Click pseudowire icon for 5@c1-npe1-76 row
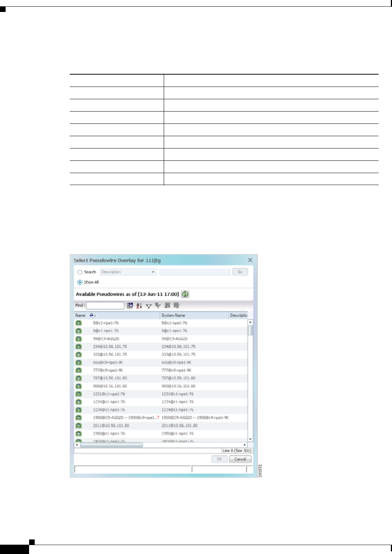Viewport: 392px width, 554px height. pyautogui.click(x=79, y=323)
